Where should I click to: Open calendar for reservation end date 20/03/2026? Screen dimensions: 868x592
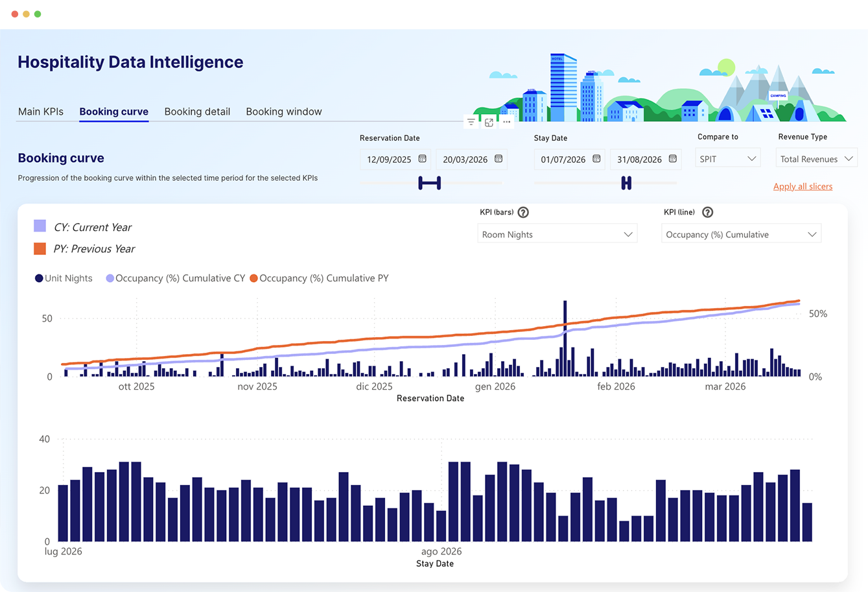coord(499,159)
